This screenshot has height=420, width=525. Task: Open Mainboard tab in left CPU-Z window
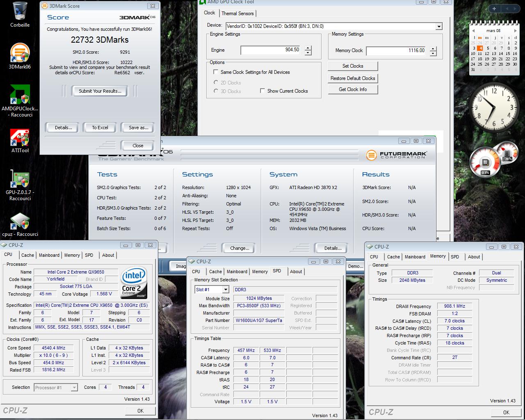coord(49,255)
